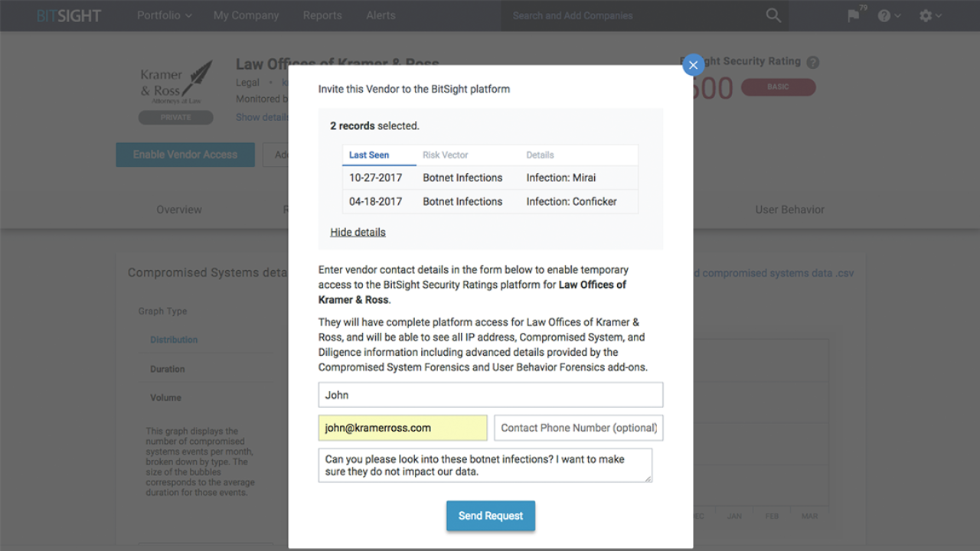Collapse records via the Hide details link

(358, 231)
